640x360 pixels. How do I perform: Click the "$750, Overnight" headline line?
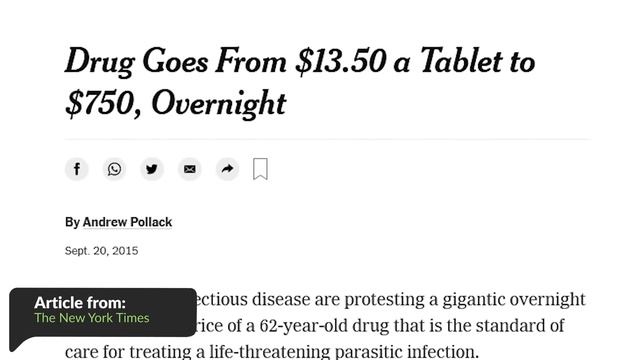176,103
